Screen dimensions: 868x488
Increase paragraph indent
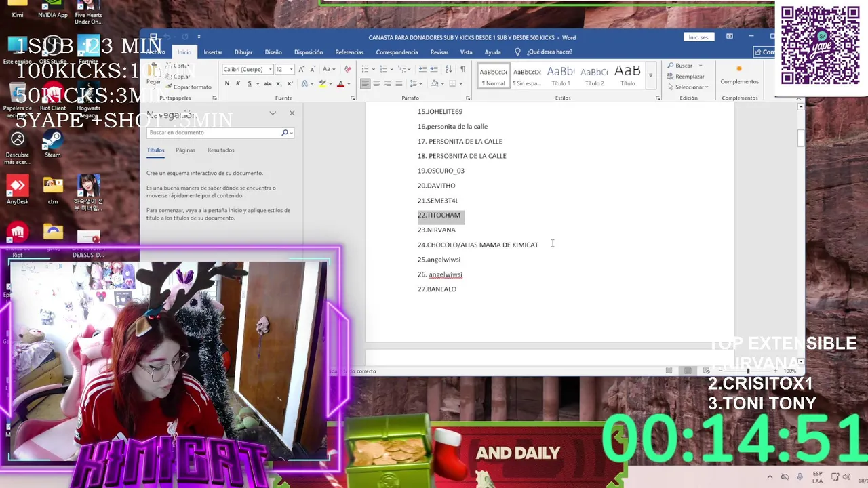[x=434, y=69]
